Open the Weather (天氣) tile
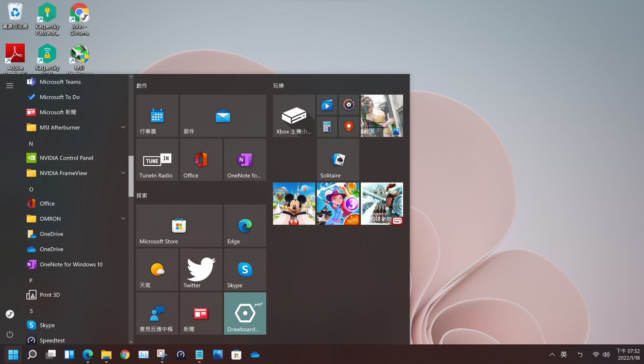Image resolution: width=644 pixels, height=364 pixels. click(157, 269)
